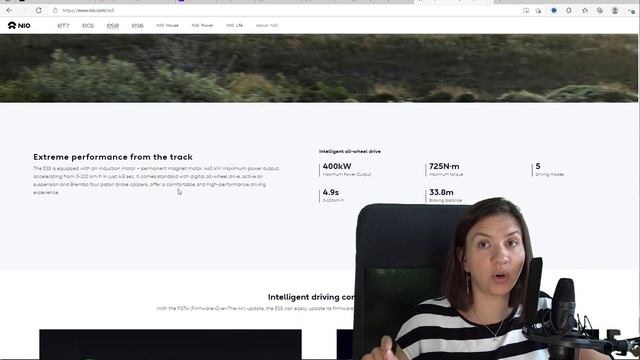Add this page to favorites via star-plus icon

[538, 11]
